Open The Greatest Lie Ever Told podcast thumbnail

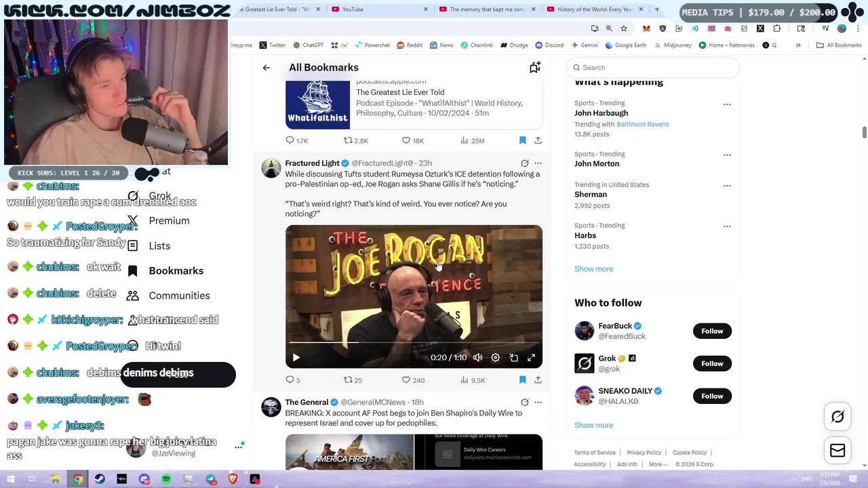[317, 104]
